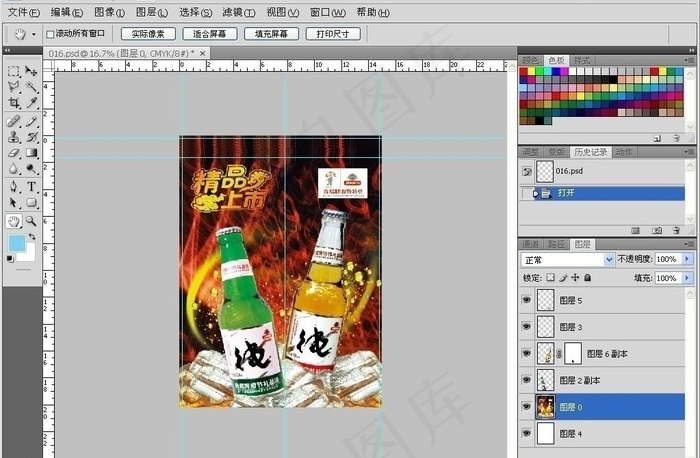700x458 pixels.
Task: Collapse right panel dock double arrows
Action: point(692,50)
